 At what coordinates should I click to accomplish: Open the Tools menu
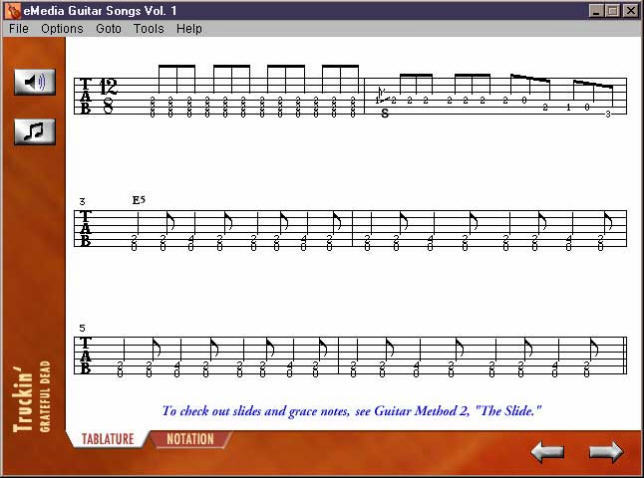[x=149, y=29]
